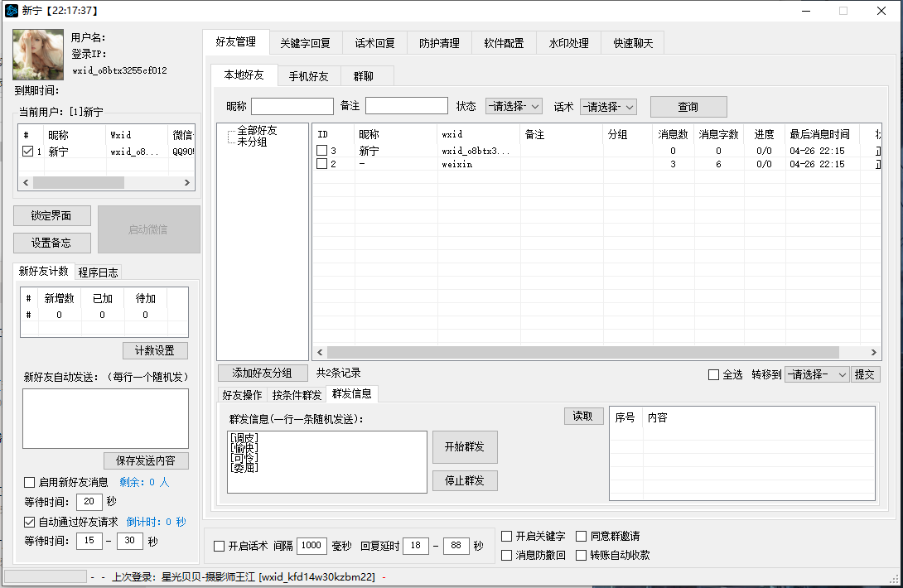Click the 读取 button
The width and height of the screenshot is (903, 588).
(582, 416)
